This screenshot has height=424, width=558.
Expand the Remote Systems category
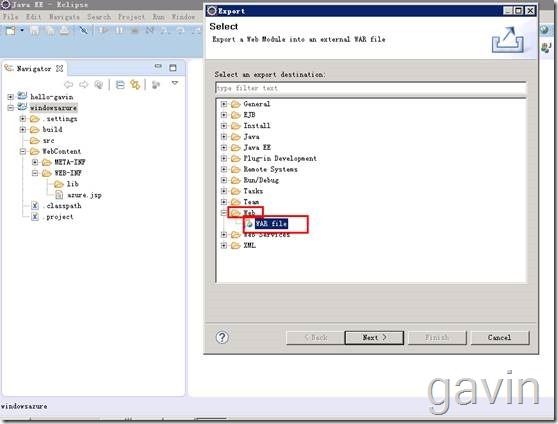pyautogui.click(x=224, y=169)
